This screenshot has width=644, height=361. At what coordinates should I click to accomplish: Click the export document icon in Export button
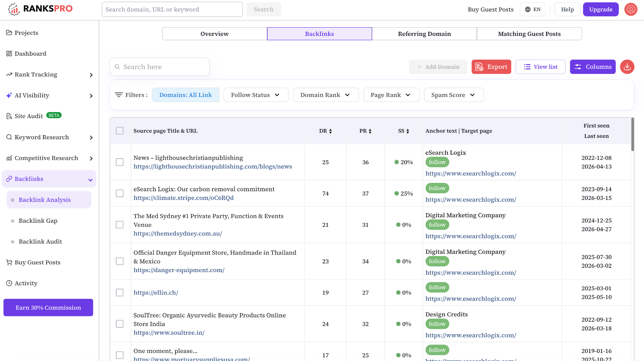click(x=479, y=67)
